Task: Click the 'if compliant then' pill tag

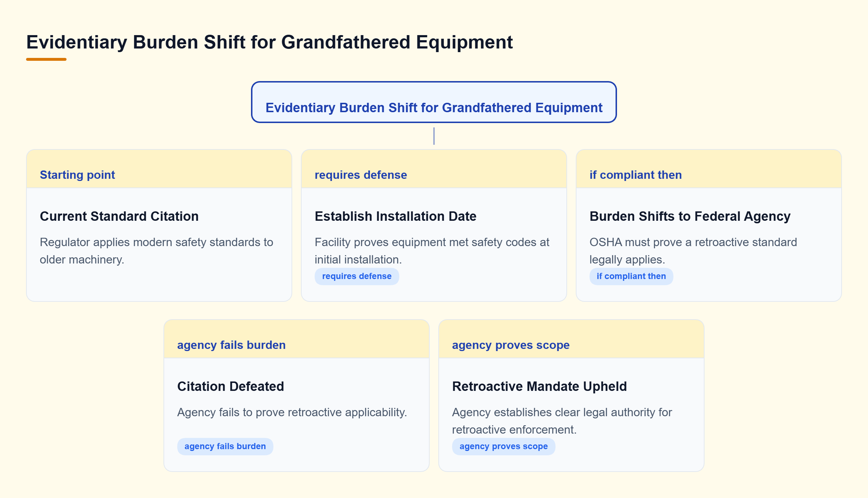Action: [631, 276]
